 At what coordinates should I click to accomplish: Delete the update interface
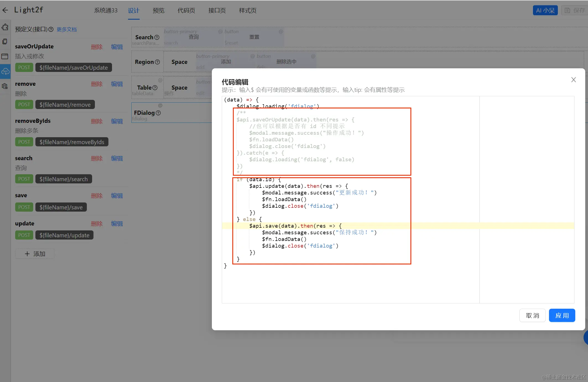tap(97, 224)
